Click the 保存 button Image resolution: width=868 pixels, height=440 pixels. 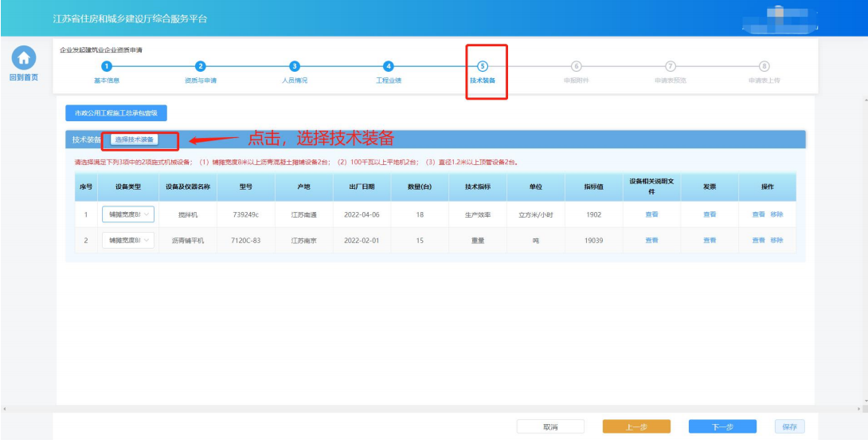(790, 426)
